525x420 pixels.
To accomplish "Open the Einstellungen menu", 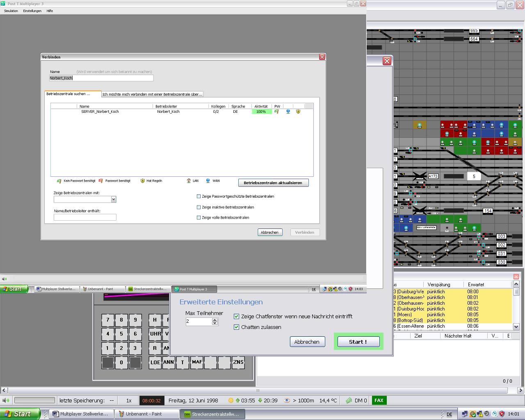I will [32, 11].
